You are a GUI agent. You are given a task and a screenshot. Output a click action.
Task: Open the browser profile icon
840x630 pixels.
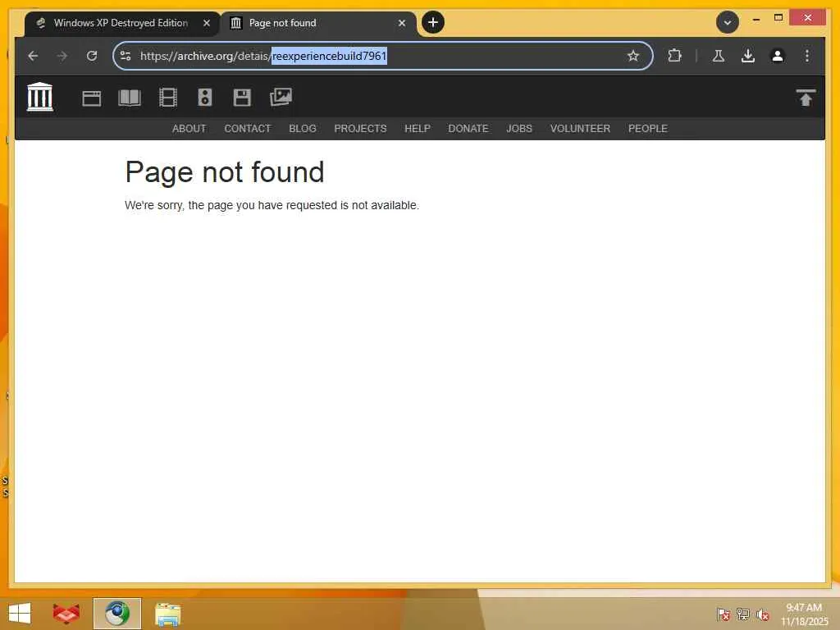(778, 56)
